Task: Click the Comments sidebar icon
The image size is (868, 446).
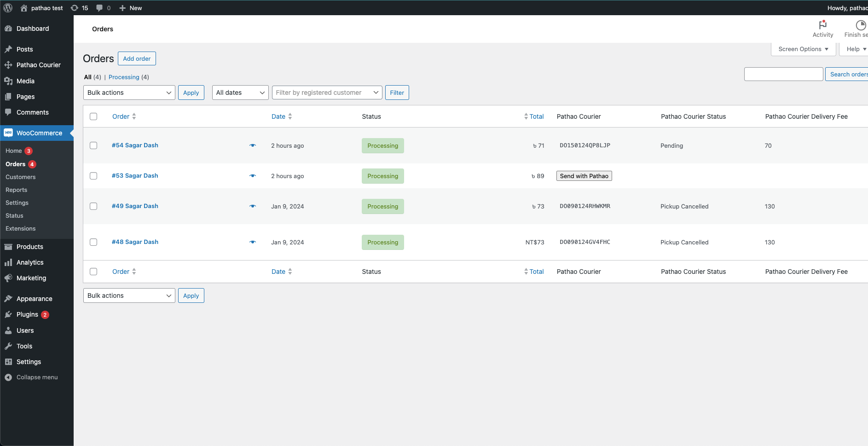Action: click(x=8, y=112)
